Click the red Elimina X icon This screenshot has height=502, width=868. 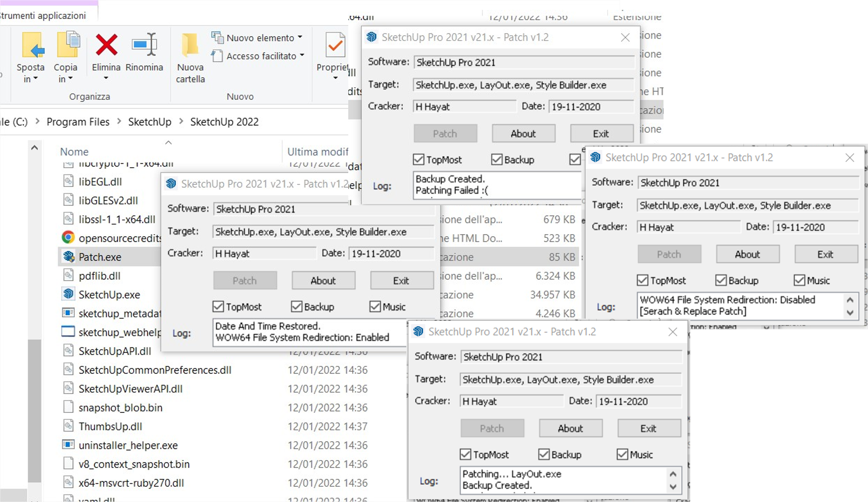pos(106,45)
